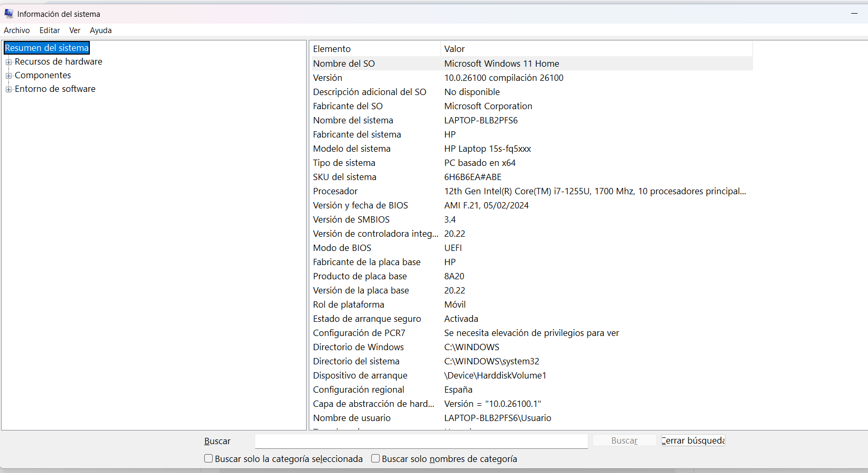Select the 'Móvil' platform role value
This screenshot has height=473, width=868.
tap(455, 304)
